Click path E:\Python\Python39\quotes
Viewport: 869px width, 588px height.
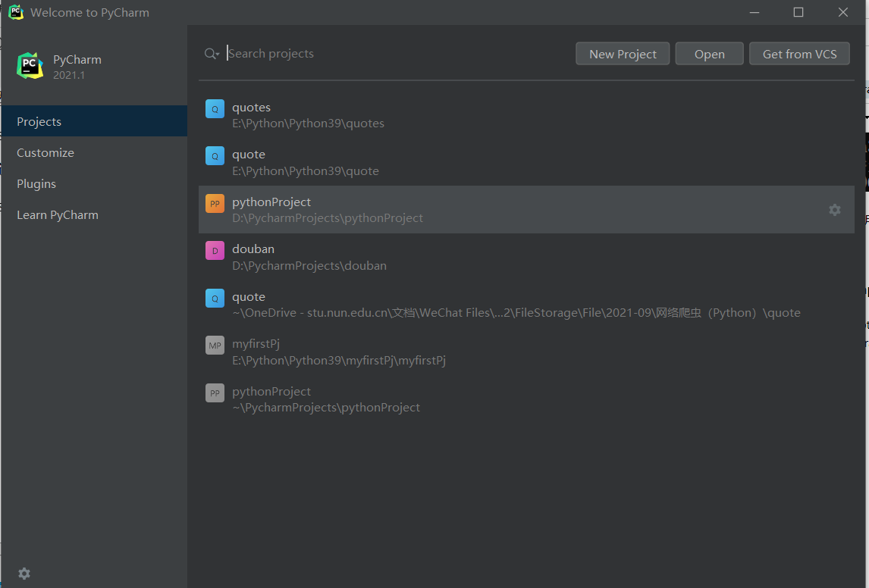[x=308, y=124]
